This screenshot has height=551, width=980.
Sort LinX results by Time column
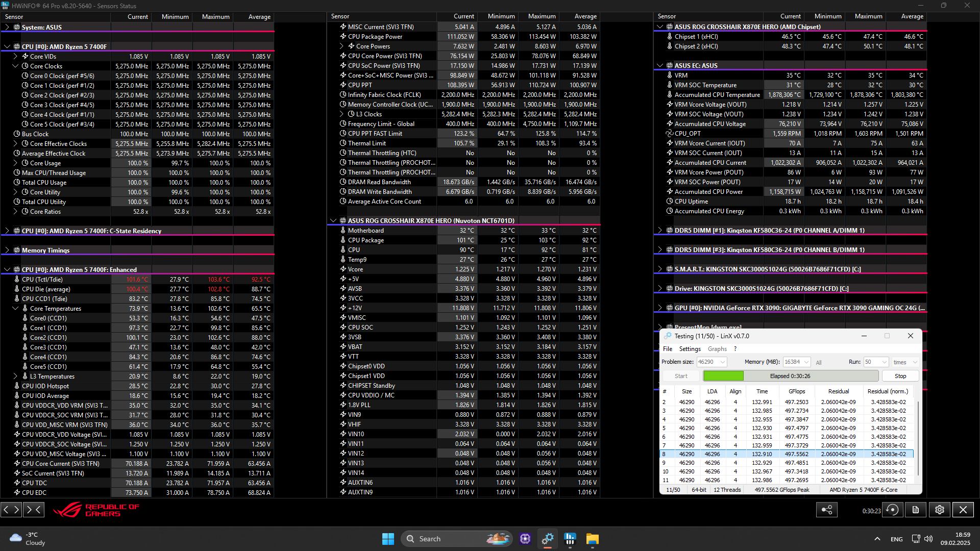762,391
